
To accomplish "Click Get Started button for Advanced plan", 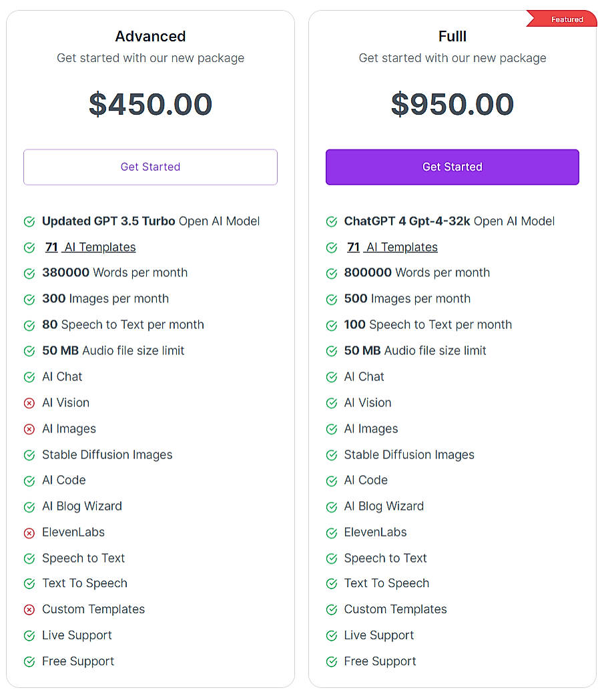I will pos(150,167).
